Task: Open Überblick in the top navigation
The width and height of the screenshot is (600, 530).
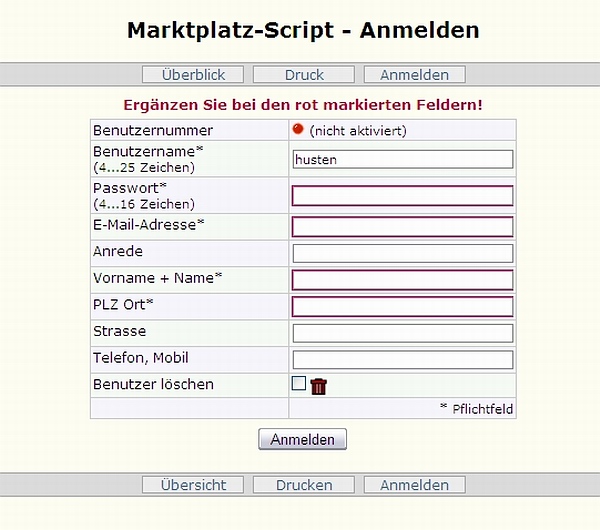Action: [193, 74]
